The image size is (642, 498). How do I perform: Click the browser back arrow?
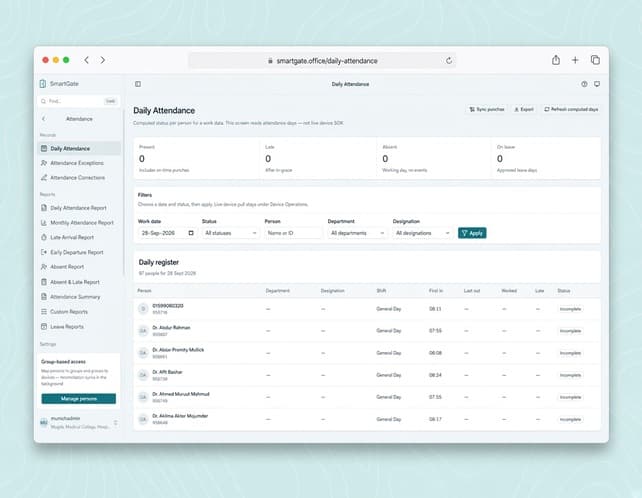pos(86,60)
